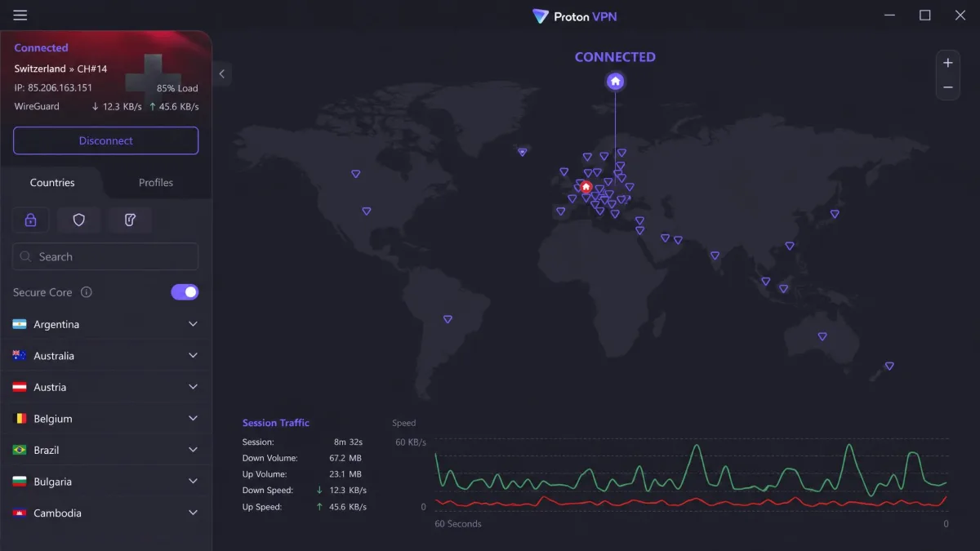Click in the country Search field
Viewport: 980px width, 551px height.
[x=105, y=256]
